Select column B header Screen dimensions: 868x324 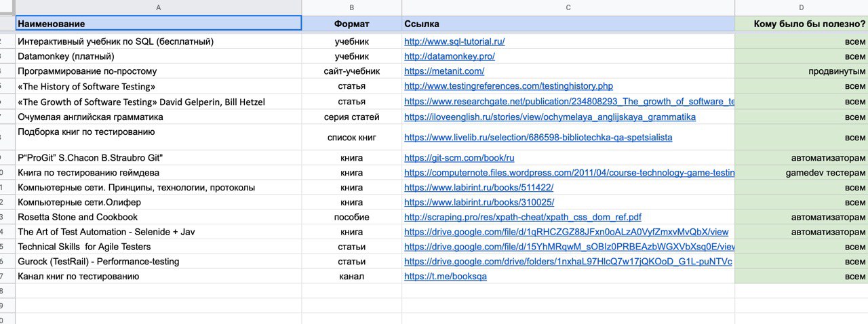coord(352,7)
